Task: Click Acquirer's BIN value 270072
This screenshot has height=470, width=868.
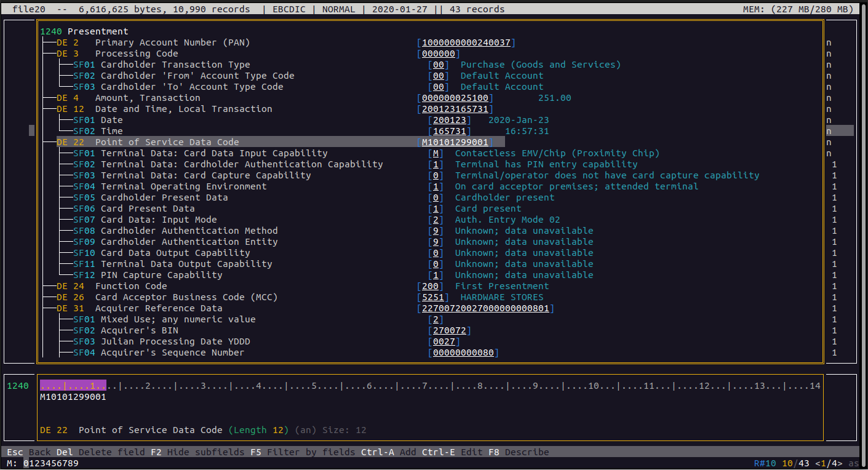Action: pyautogui.click(x=449, y=330)
